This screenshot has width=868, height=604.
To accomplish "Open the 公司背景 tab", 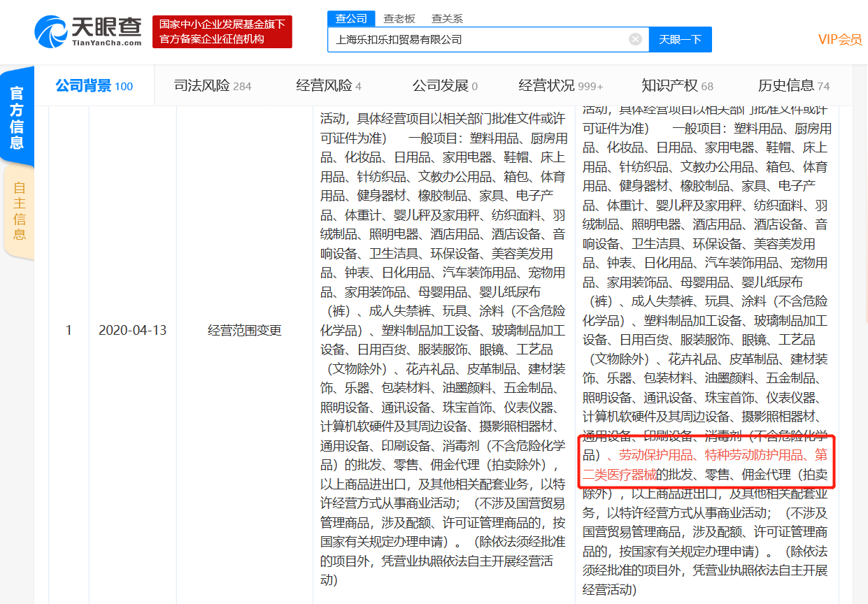I will coord(94,86).
